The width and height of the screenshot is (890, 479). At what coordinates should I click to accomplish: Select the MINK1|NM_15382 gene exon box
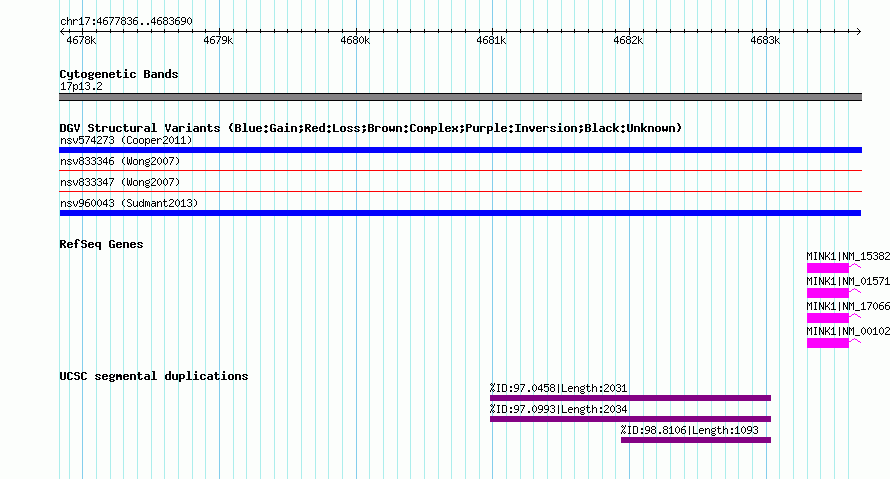point(828,268)
